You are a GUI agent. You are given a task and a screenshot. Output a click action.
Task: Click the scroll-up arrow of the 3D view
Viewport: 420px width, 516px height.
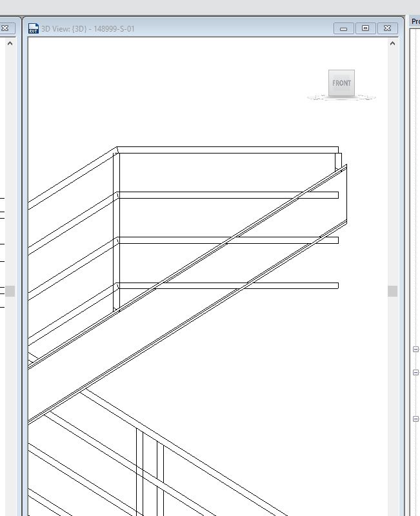392,43
